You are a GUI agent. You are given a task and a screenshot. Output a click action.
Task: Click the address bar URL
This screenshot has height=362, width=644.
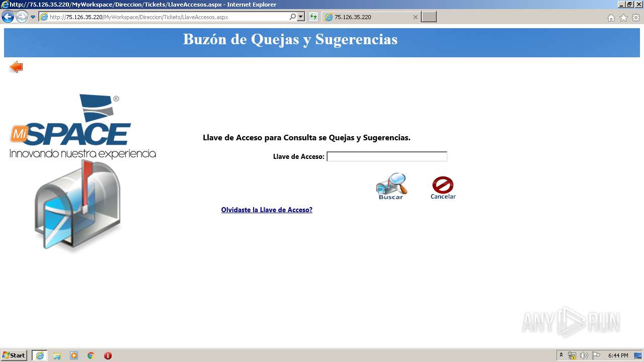pos(139,17)
